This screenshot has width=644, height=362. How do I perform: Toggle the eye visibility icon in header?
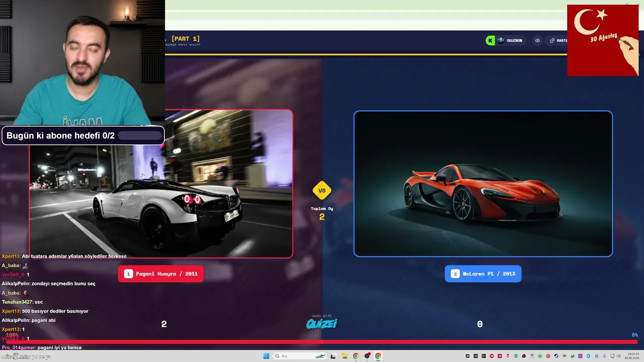coord(537,41)
